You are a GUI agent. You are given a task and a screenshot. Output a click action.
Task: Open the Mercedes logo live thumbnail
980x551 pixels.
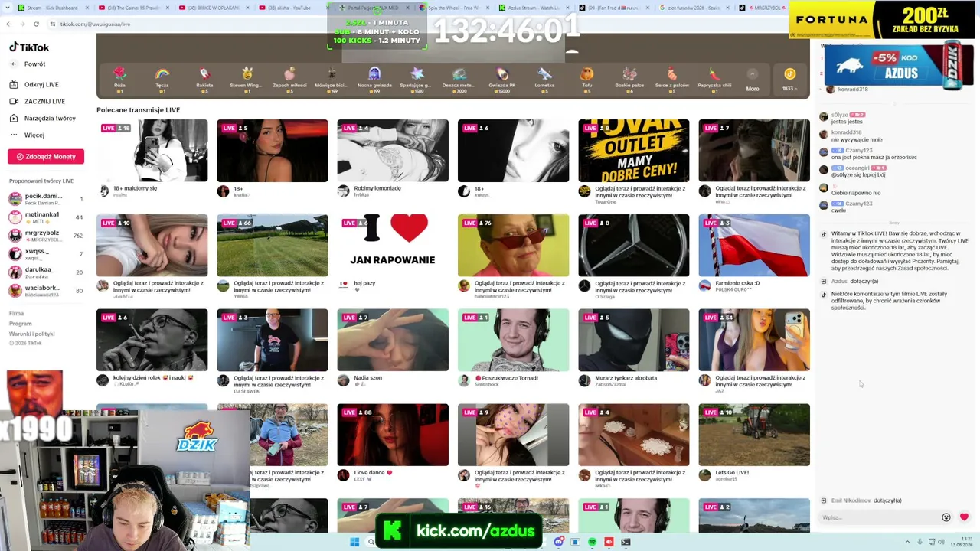coord(634,246)
